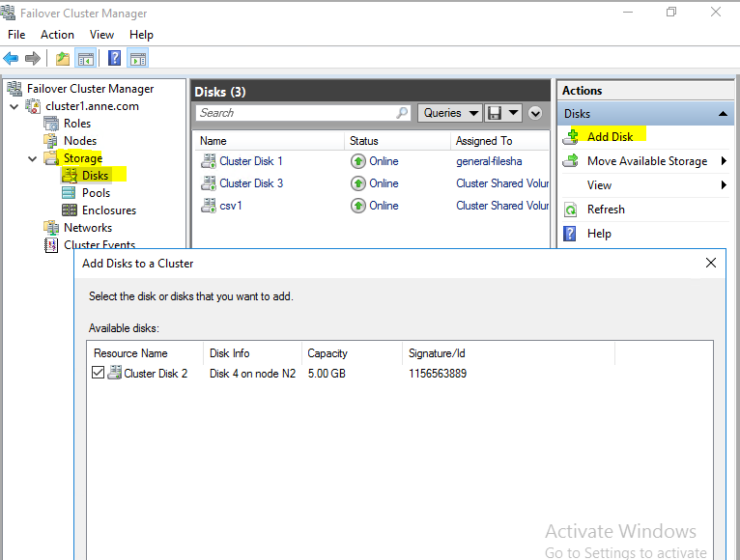Click the Pools tree icon
The image size is (740, 560).
pyautogui.click(x=69, y=193)
